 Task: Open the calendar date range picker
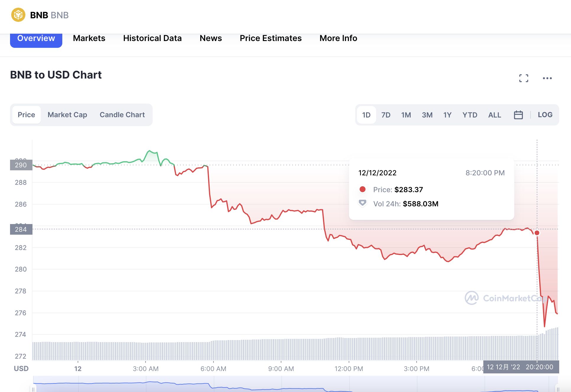coord(518,115)
